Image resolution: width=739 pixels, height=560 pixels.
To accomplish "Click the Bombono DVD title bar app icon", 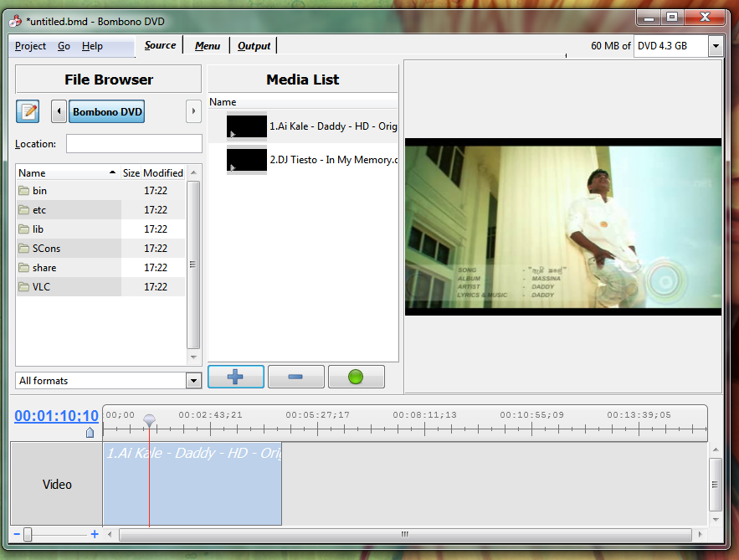I will (x=15, y=21).
